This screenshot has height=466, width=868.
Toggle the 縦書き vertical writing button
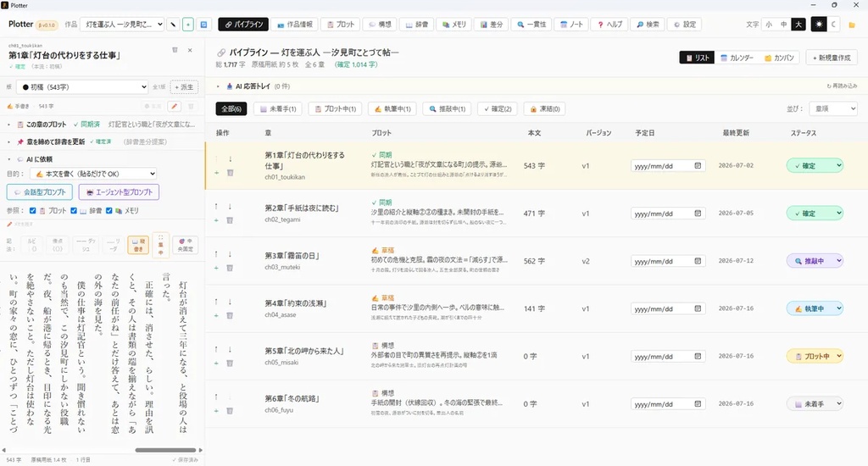point(138,245)
